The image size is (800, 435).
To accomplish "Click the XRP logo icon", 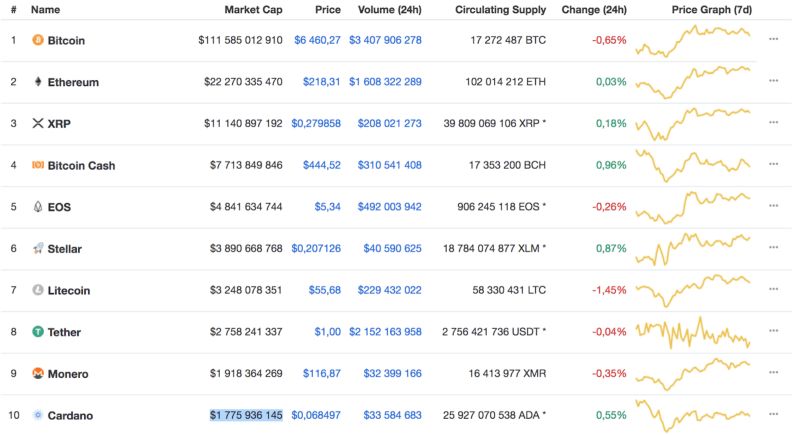I will (38, 124).
